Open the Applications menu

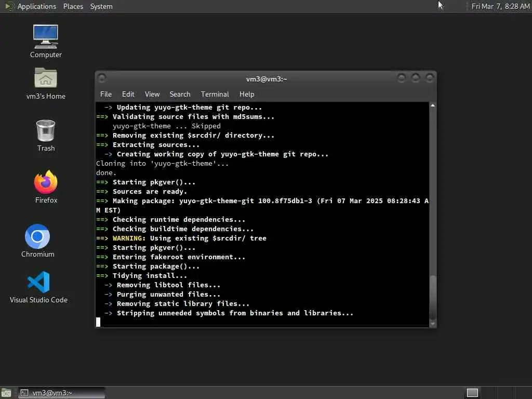pos(37,6)
